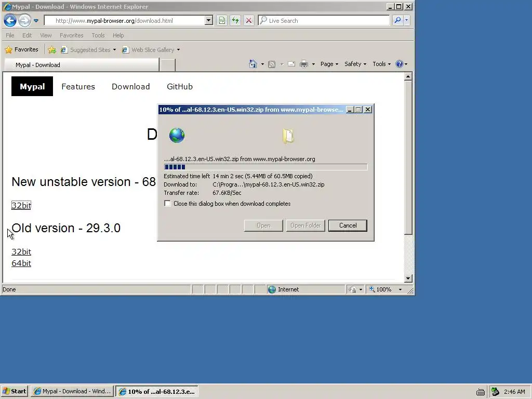Click the zoom magnifier in status bar

[x=372, y=289]
